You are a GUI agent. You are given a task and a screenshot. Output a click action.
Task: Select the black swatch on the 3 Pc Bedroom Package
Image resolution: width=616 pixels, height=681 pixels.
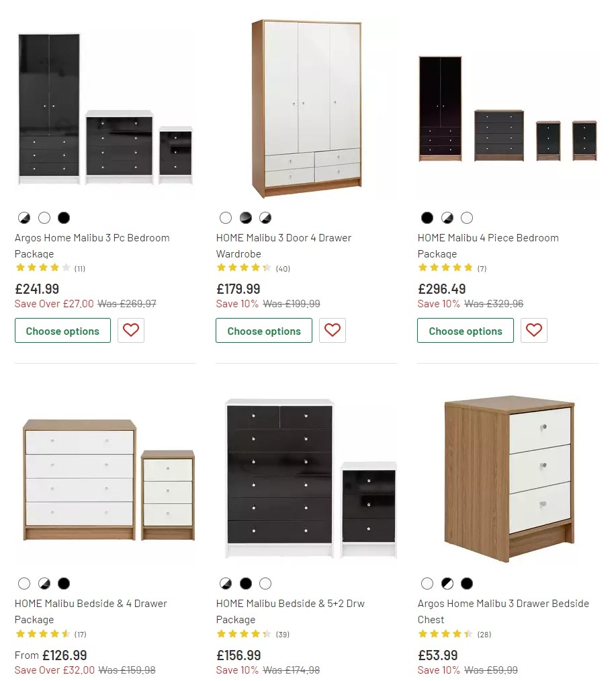[64, 218]
